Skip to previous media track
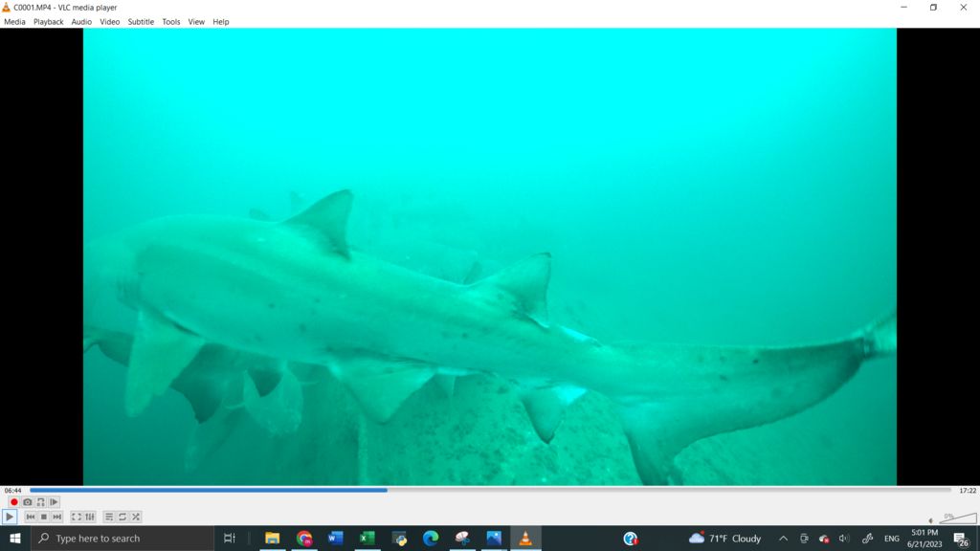Image resolution: width=980 pixels, height=551 pixels. (31, 517)
